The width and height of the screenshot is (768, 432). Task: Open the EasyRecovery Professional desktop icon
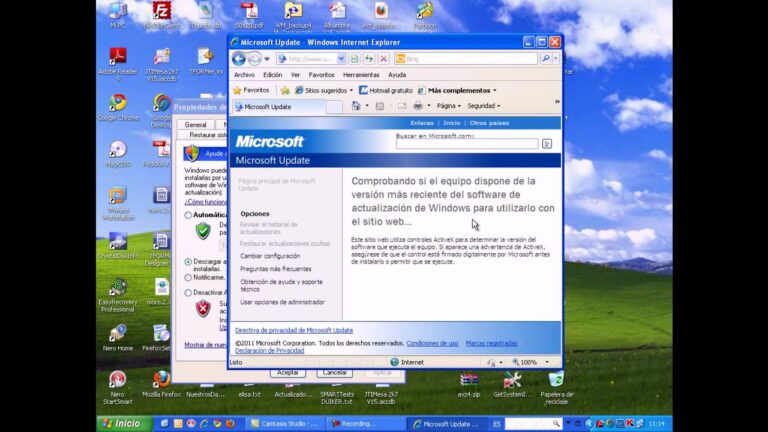coord(118,295)
